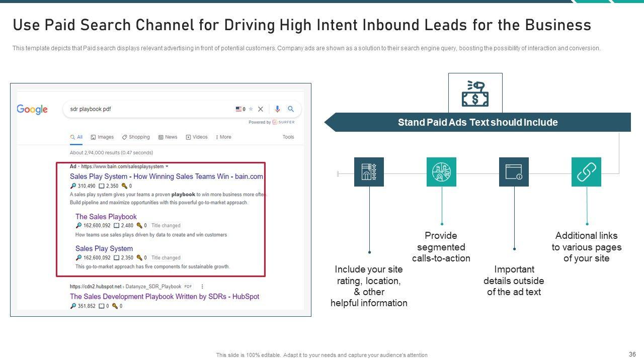Click 'Include your site rating, location' text
Image resolution: width=644 pixels, height=362 pixels.
coord(369,286)
